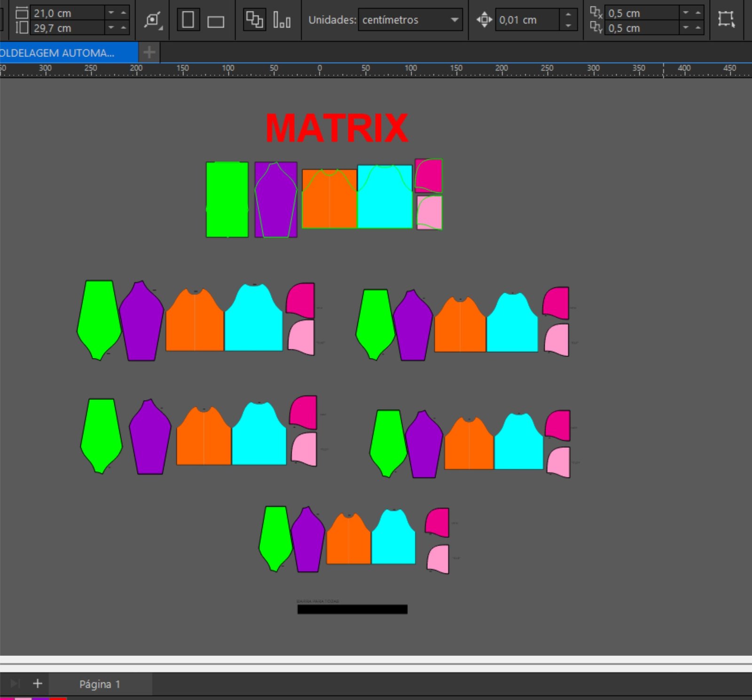Click the duplicate distance X icon
The width and height of the screenshot is (752, 700).
coord(596,12)
